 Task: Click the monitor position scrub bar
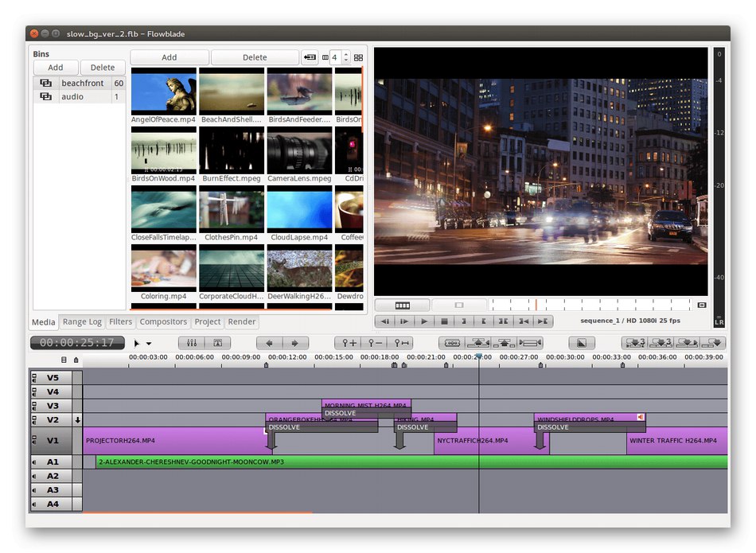[x=589, y=305]
